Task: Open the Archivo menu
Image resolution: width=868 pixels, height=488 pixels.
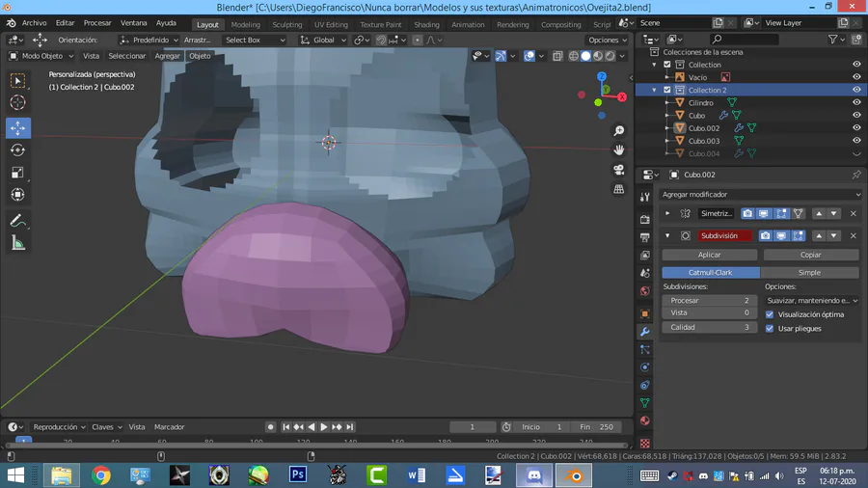Action: click(x=34, y=23)
